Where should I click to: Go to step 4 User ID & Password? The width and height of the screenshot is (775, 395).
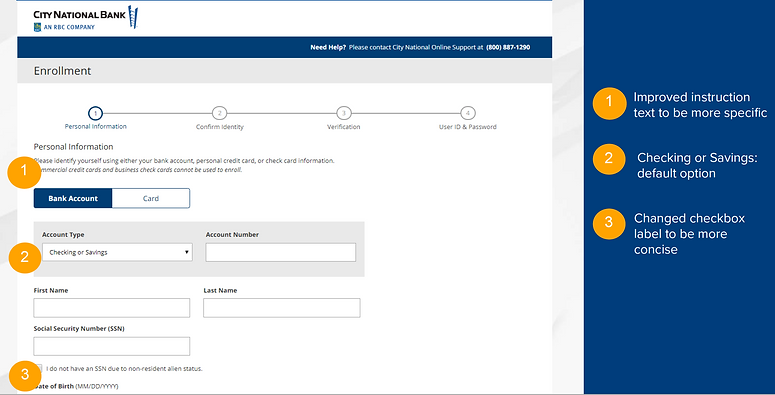point(468,119)
